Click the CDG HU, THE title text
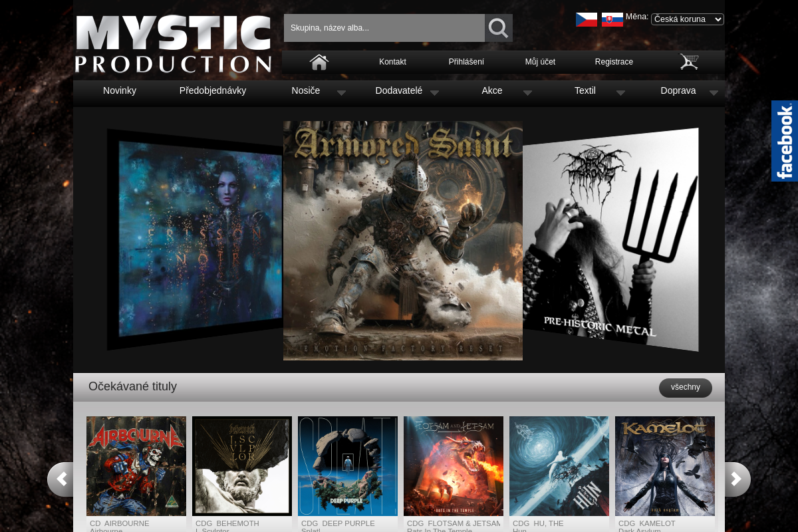This screenshot has width=798, height=532. (538, 523)
